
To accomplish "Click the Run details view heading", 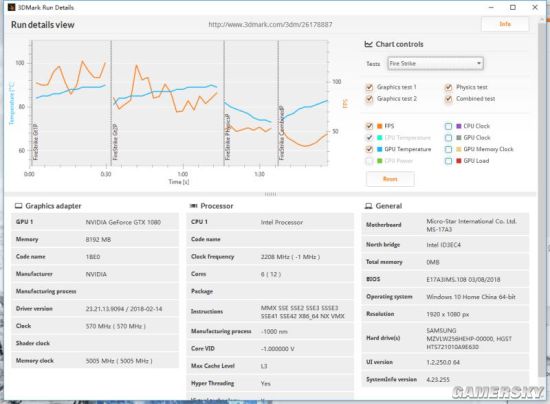I will point(43,25).
